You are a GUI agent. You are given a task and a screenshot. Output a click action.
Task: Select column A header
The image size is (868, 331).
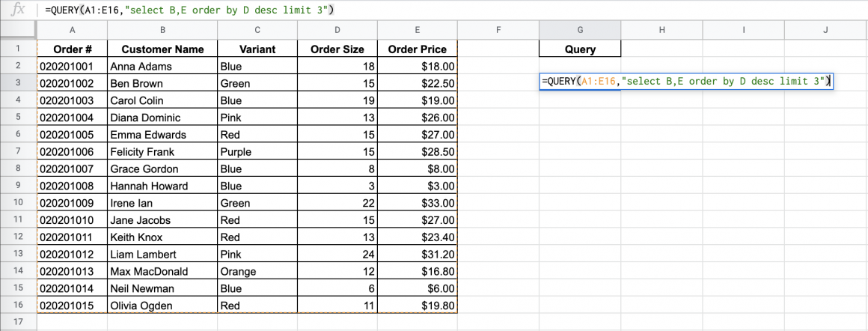click(72, 30)
